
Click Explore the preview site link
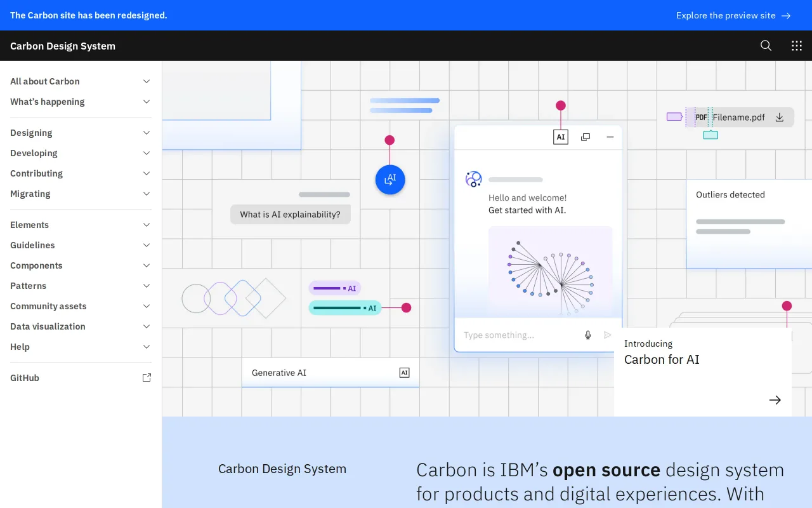(733, 15)
